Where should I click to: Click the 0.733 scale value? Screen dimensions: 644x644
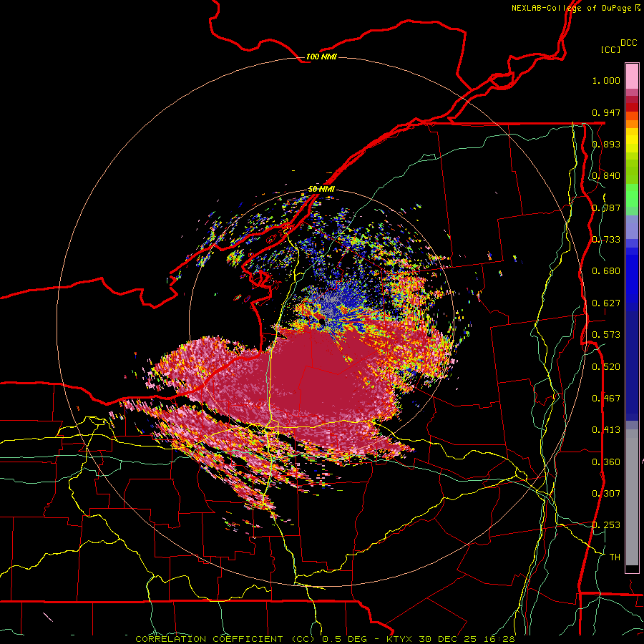[606, 239]
